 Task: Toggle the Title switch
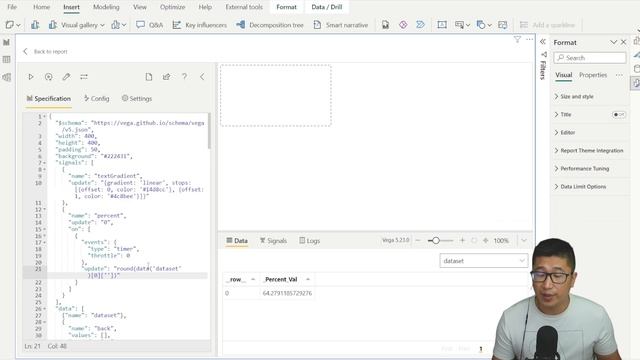point(619,115)
